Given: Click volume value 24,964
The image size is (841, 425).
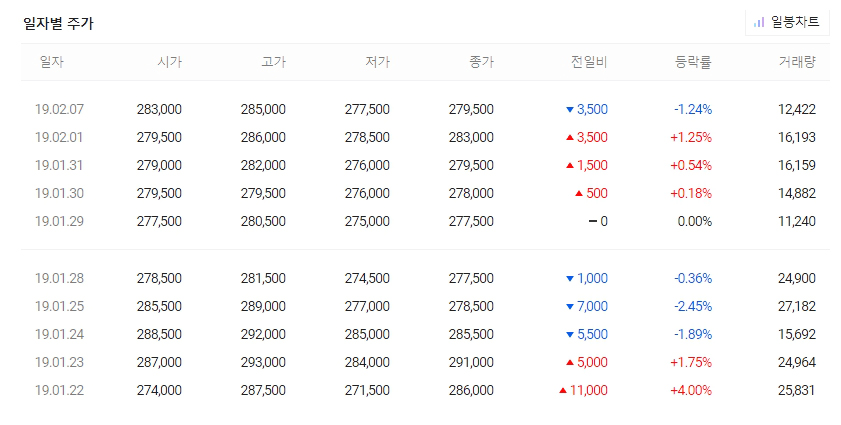Looking at the screenshot, I should [797, 362].
